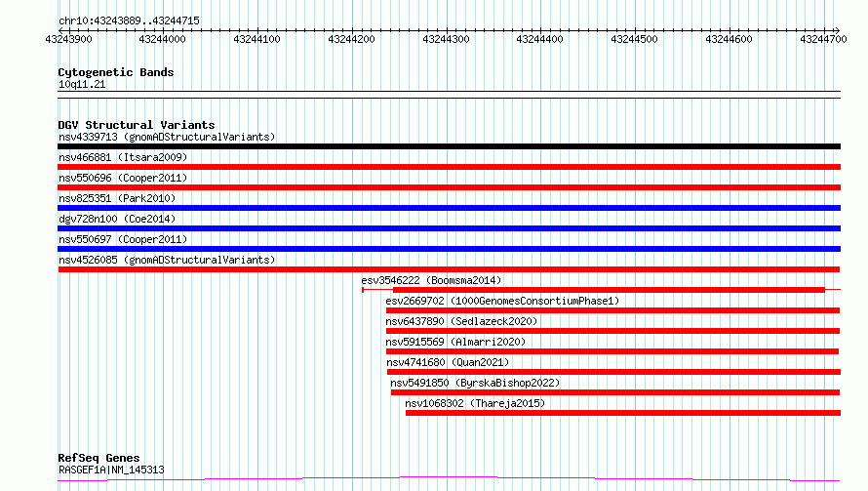Click the magenta RASGEF1A gene line
Screen dimensions: 868x491
pyautogui.click(x=449, y=478)
